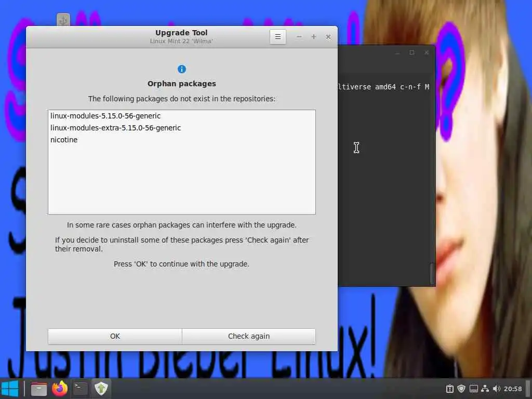
Task: Minimize the Upgrade Tool window
Action: click(299, 37)
